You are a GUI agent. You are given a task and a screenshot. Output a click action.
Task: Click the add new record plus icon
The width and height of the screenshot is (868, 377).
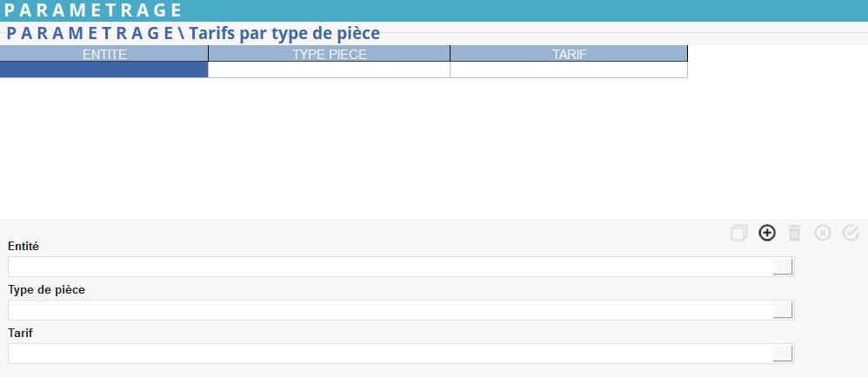(766, 233)
